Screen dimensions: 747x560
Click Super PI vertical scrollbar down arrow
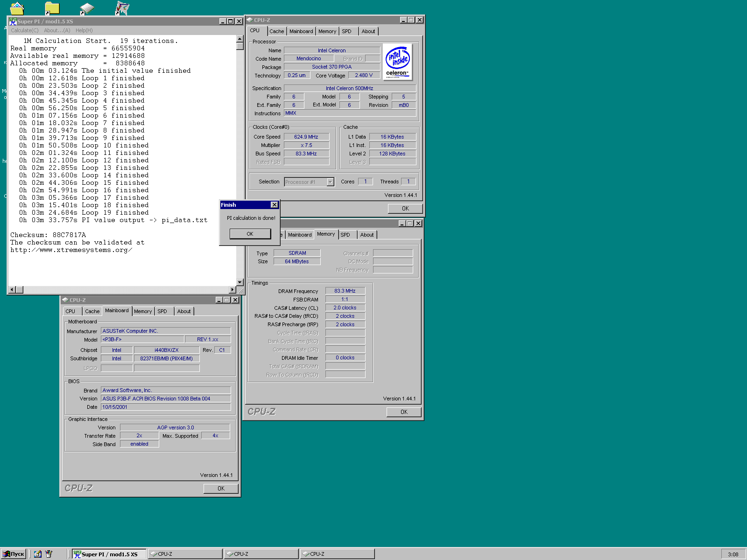click(x=240, y=282)
